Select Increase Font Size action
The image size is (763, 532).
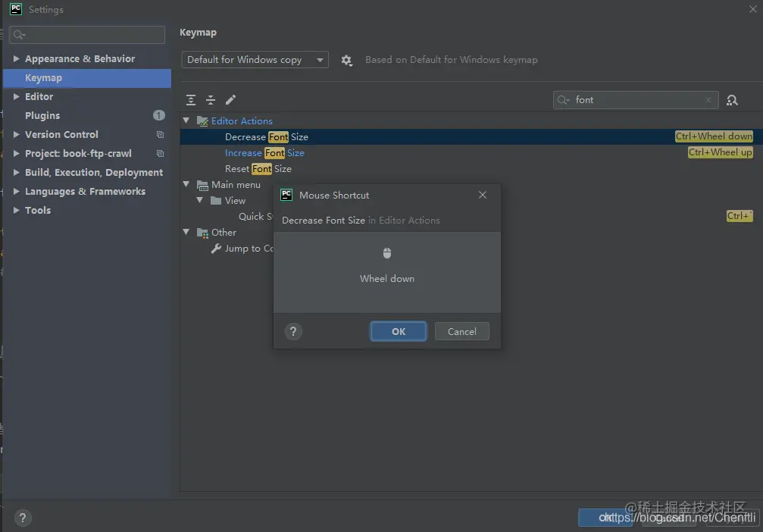(x=264, y=153)
